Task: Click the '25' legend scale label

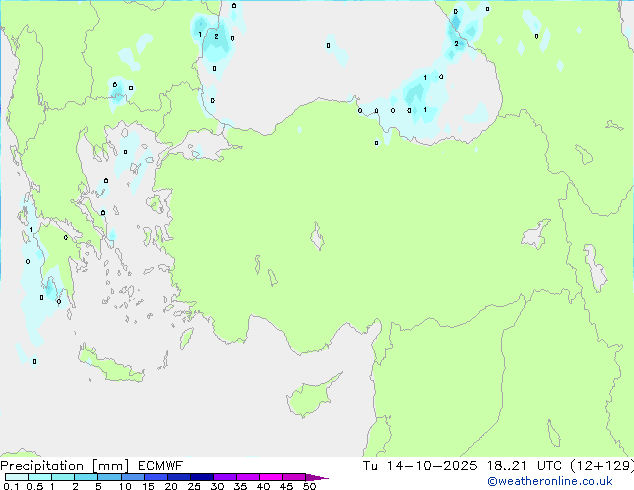Action: click(194, 486)
